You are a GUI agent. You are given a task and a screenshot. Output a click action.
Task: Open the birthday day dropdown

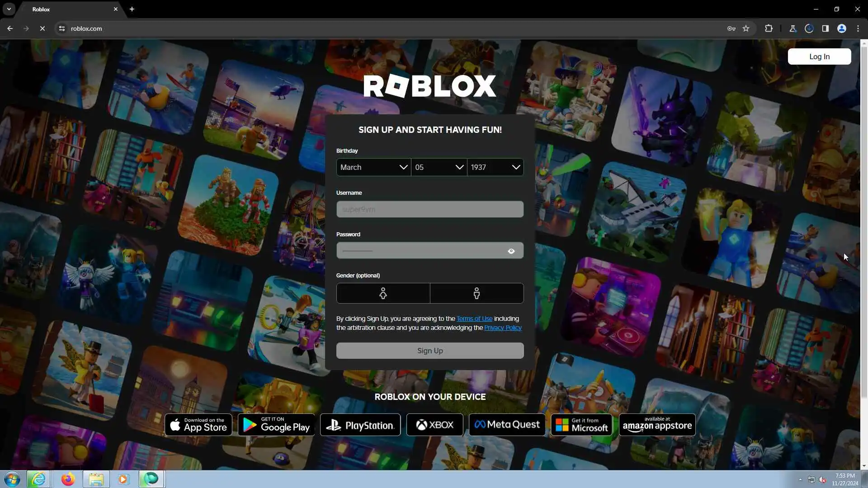[x=439, y=167]
